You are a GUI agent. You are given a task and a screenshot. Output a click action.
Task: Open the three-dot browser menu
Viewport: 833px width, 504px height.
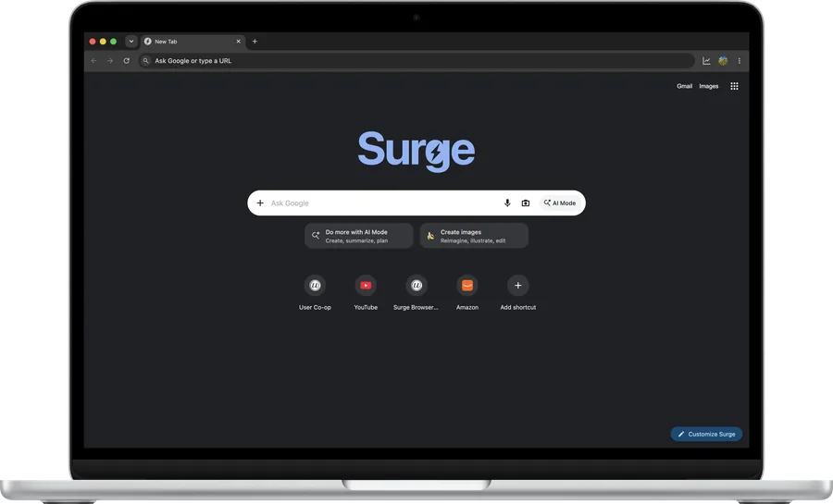click(739, 61)
